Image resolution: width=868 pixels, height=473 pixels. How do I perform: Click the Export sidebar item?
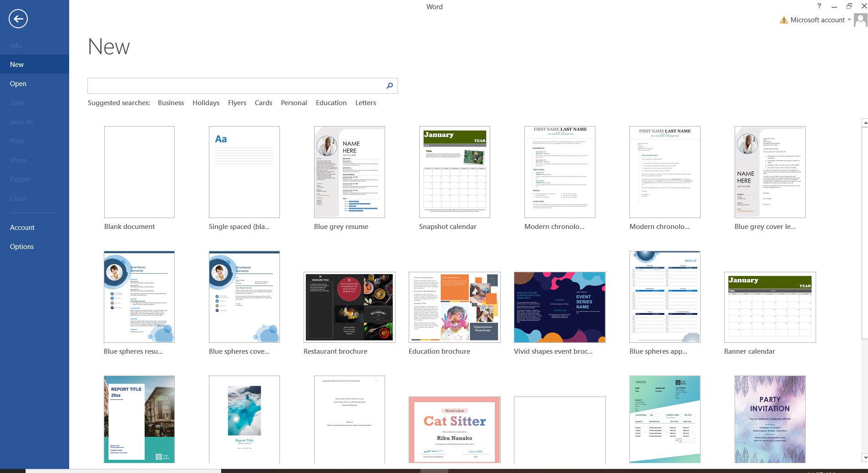point(35,179)
